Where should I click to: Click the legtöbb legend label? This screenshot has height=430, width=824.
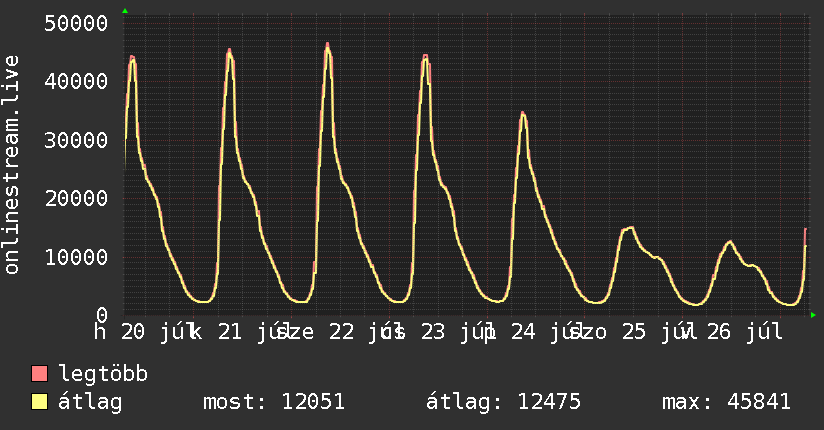click(x=103, y=373)
